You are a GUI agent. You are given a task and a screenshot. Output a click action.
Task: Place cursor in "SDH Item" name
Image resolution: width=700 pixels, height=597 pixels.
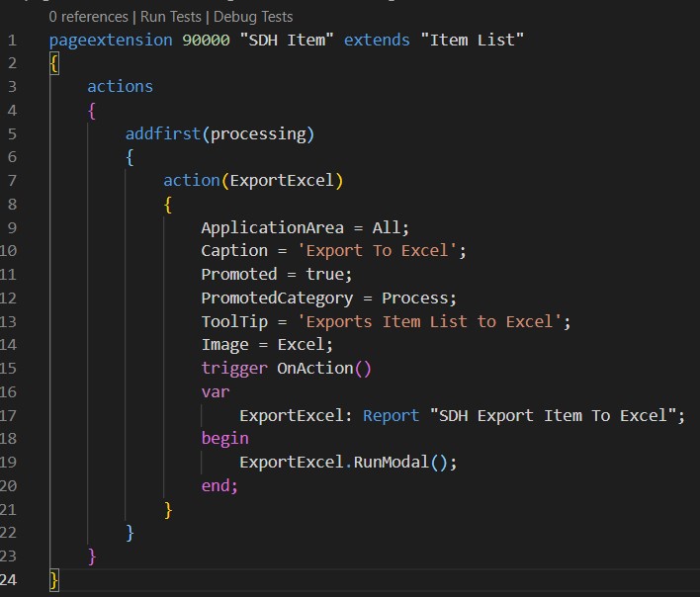[x=287, y=41]
